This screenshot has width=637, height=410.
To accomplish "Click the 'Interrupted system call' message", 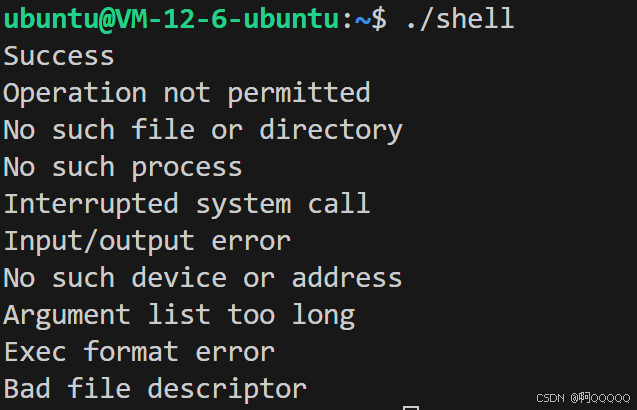I will [187, 204].
